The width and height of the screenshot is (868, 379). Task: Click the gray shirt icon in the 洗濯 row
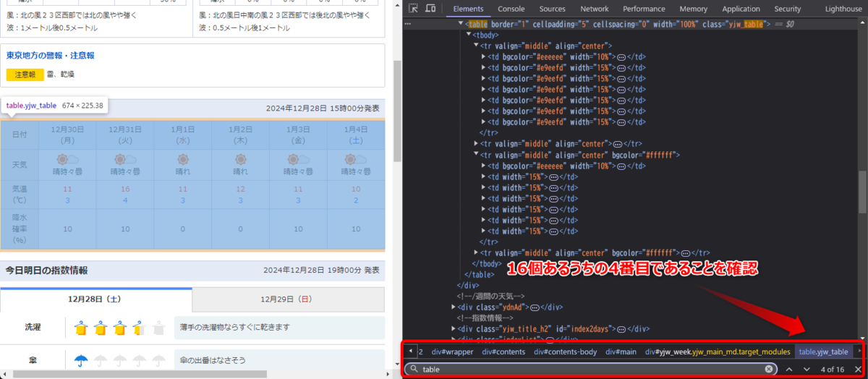tap(159, 328)
